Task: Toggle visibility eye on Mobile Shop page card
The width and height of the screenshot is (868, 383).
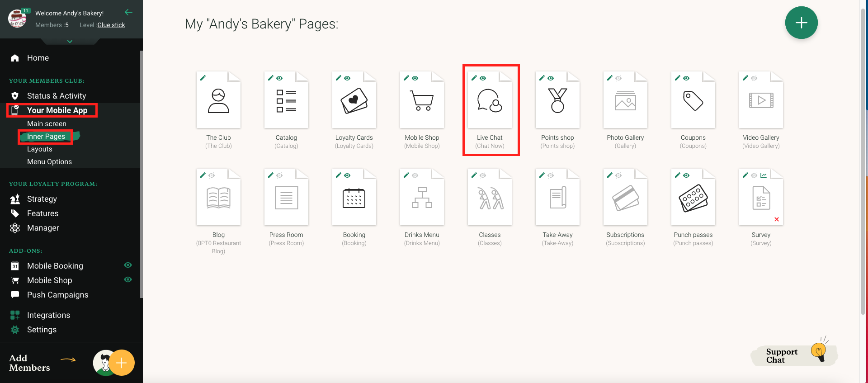Action: [415, 78]
